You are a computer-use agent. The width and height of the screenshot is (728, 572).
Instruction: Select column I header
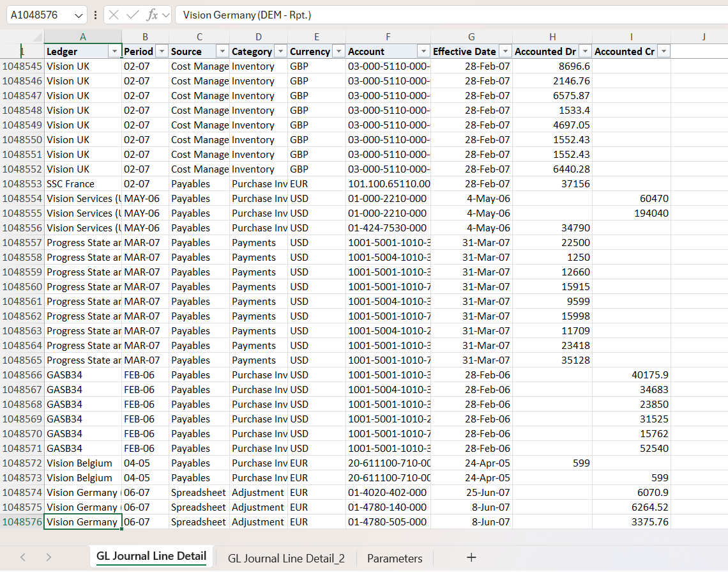pyautogui.click(x=632, y=36)
